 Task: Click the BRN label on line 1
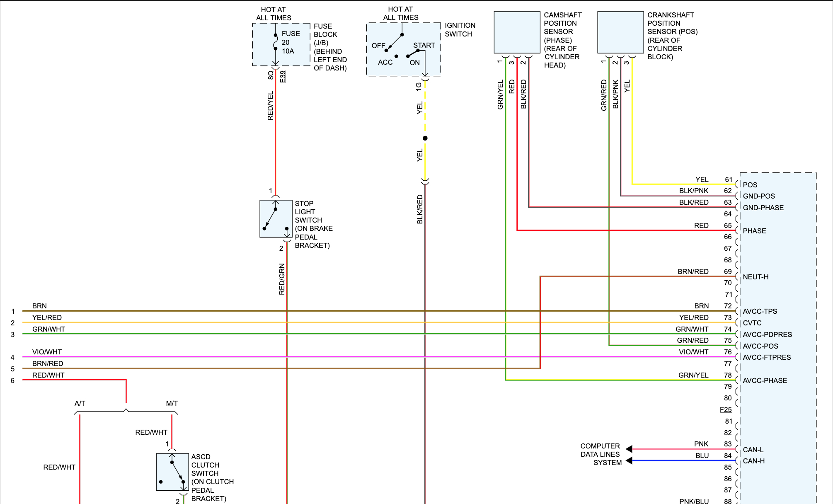pyautogui.click(x=39, y=306)
